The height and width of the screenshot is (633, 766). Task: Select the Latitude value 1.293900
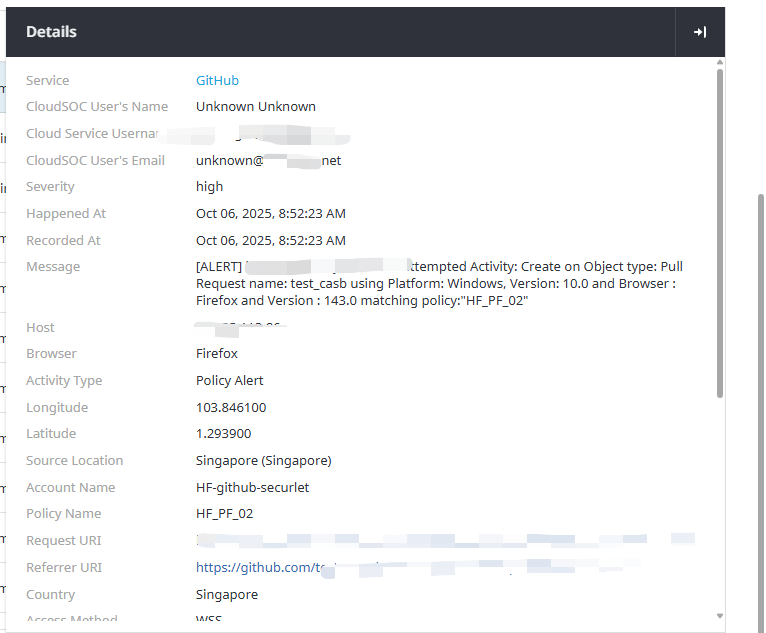coord(223,434)
